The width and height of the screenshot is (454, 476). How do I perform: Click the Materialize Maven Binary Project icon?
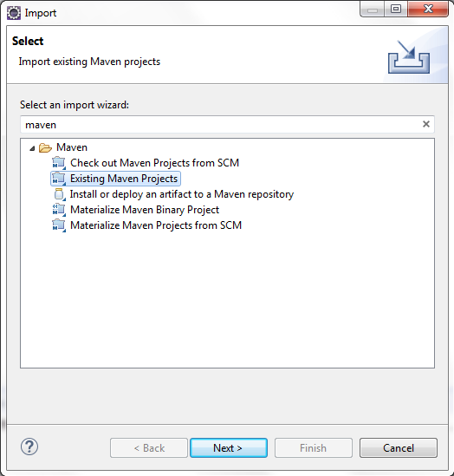[59, 210]
